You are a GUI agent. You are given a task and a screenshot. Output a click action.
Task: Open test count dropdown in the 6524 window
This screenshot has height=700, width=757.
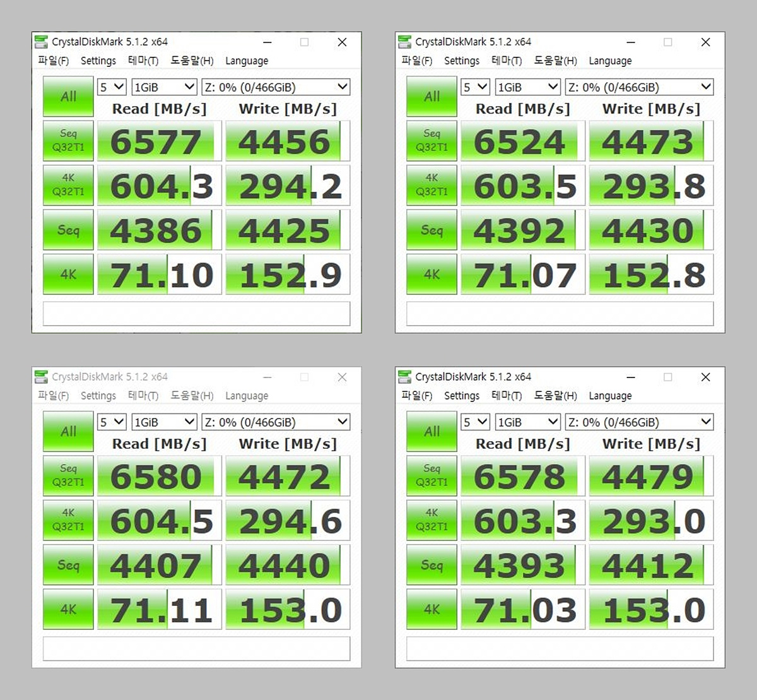coord(475,87)
